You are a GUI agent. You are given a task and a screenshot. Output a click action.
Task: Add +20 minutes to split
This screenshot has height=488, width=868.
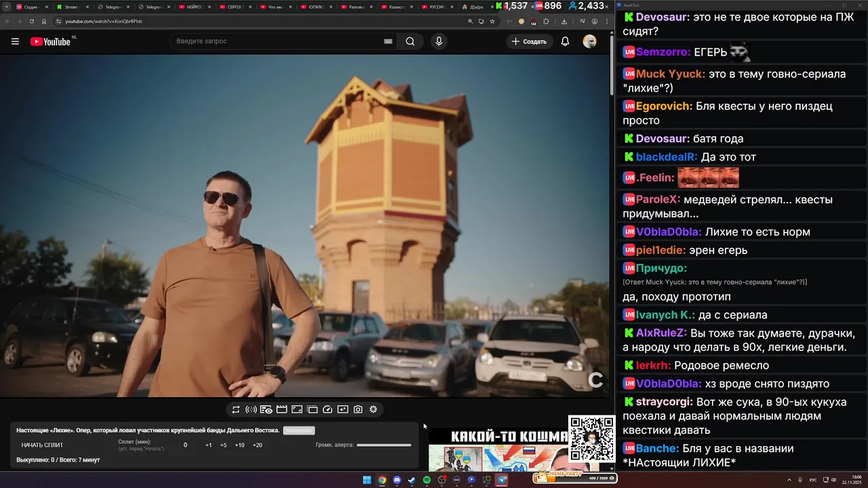pos(258,445)
